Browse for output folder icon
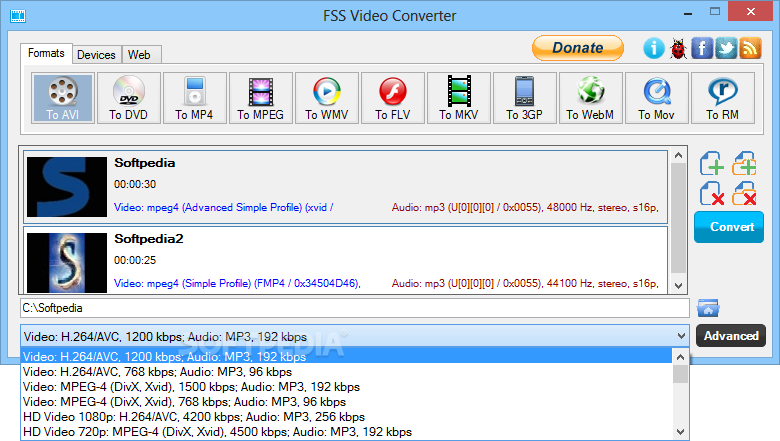Screen dimensions: 780x441 click(x=708, y=308)
